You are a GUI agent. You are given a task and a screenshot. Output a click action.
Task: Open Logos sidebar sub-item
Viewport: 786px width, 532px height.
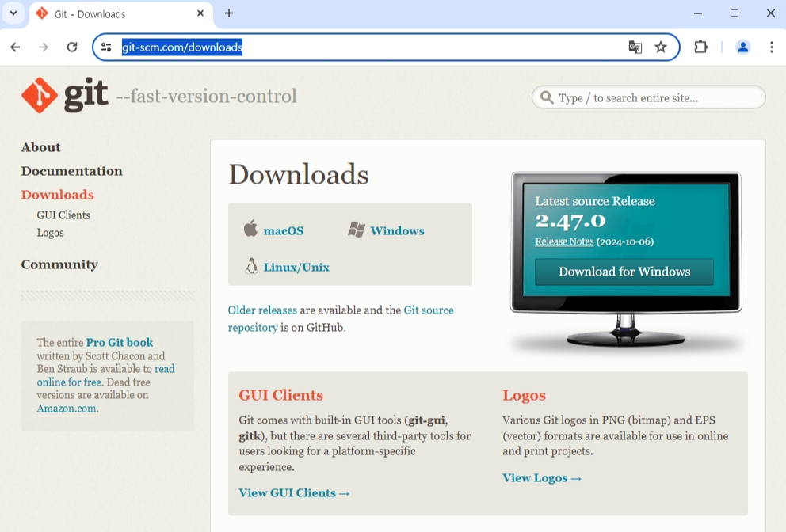[50, 233]
